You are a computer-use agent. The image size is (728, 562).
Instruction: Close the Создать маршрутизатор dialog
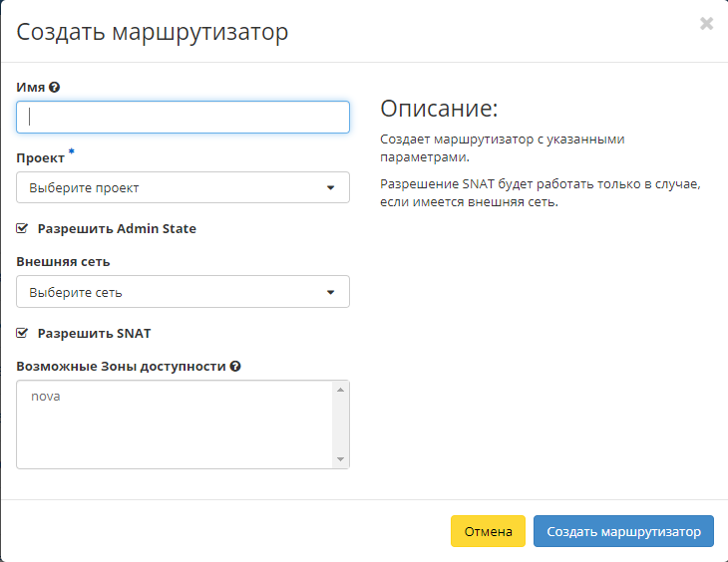coord(706,24)
